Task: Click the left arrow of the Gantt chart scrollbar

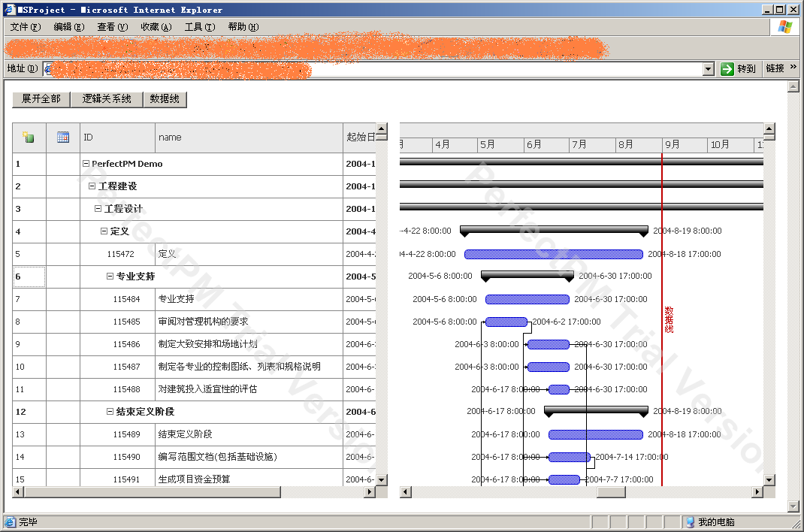Action: (406, 492)
